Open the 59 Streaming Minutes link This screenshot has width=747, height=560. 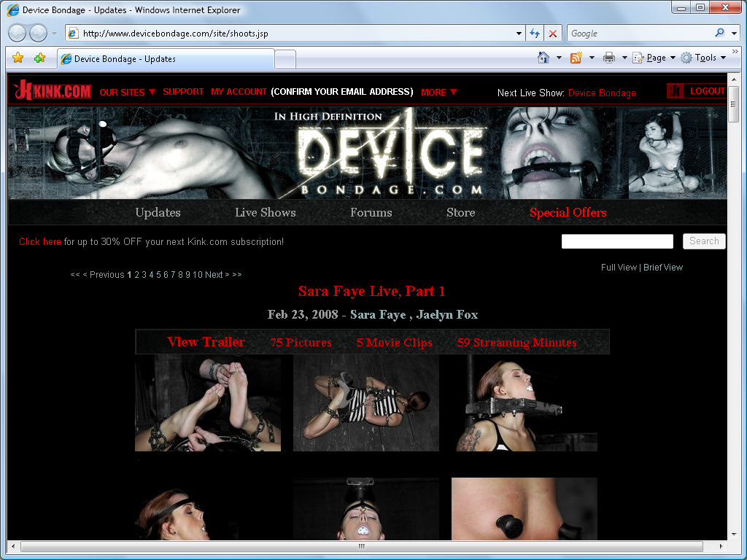click(x=517, y=343)
